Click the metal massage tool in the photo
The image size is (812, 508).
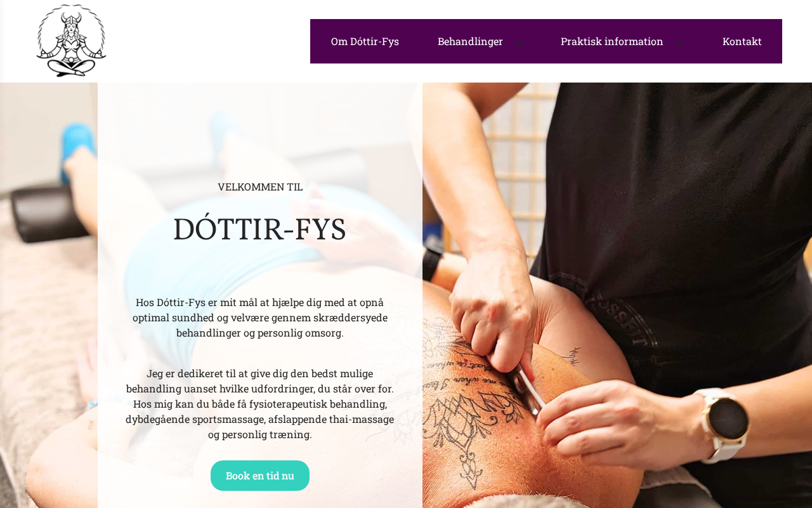click(528, 389)
